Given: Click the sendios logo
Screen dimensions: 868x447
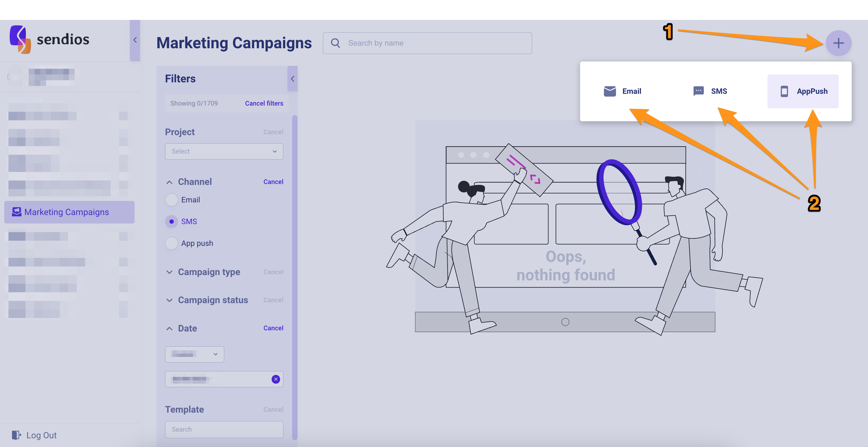Looking at the screenshot, I should [49, 40].
